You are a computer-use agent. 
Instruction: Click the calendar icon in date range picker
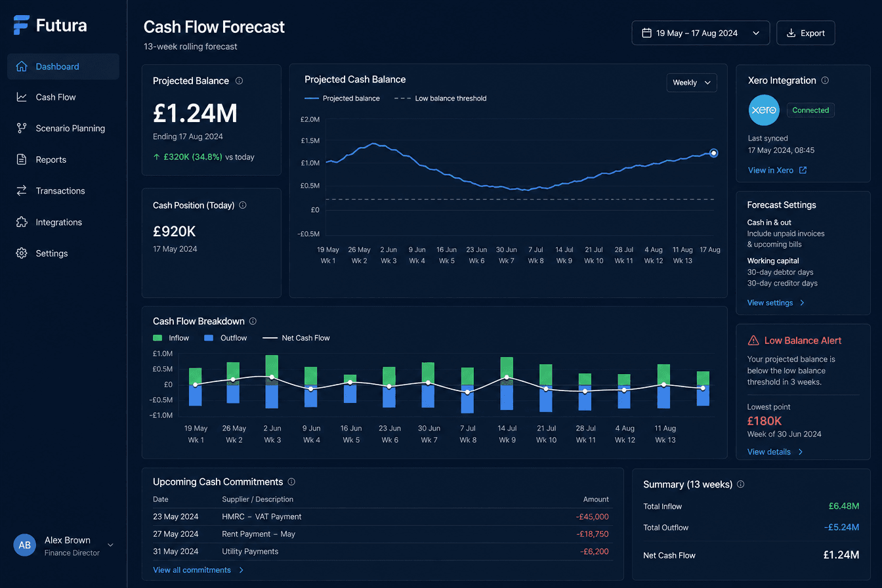[x=646, y=33]
